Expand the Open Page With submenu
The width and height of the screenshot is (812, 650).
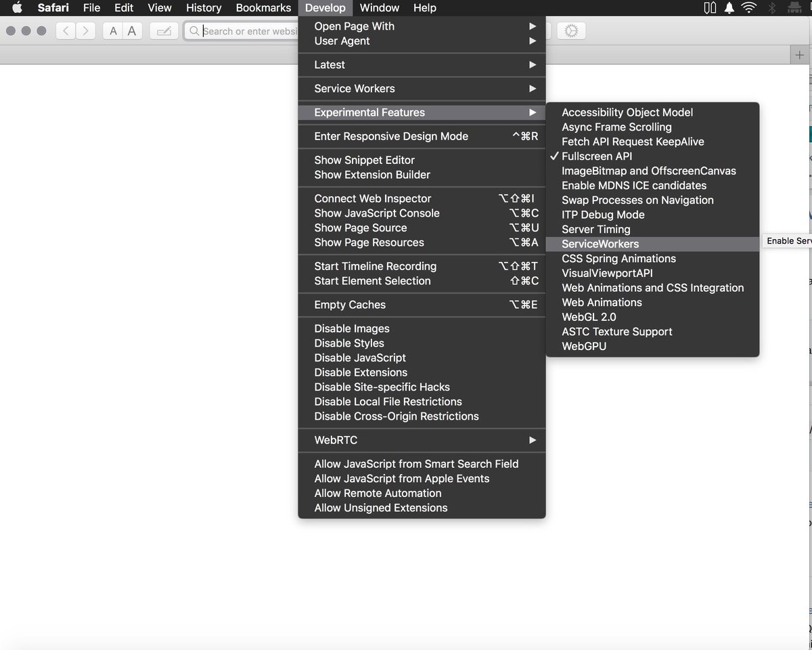[422, 26]
